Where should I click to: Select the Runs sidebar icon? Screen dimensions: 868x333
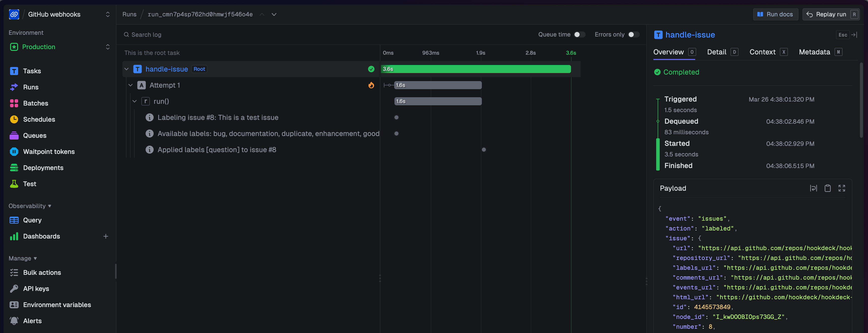(14, 87)
